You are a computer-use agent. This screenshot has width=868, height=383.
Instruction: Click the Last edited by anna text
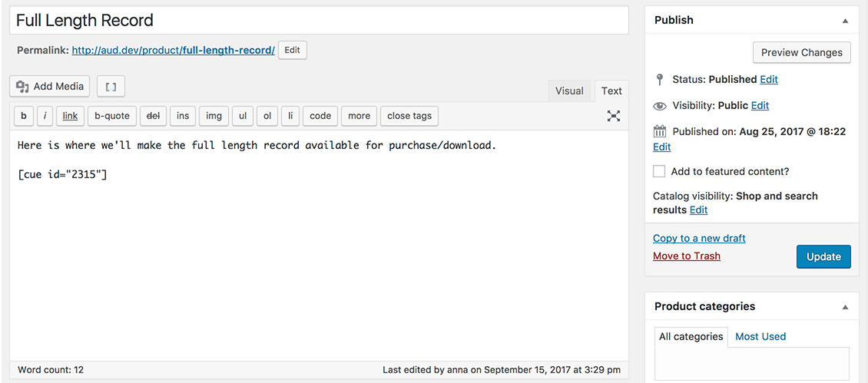coord(502,370)
